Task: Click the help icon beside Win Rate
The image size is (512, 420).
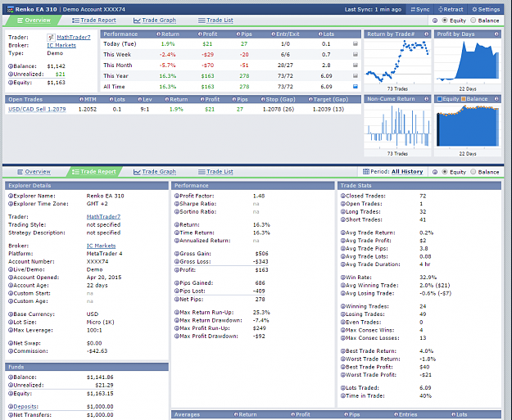Action: pos(343,278)
